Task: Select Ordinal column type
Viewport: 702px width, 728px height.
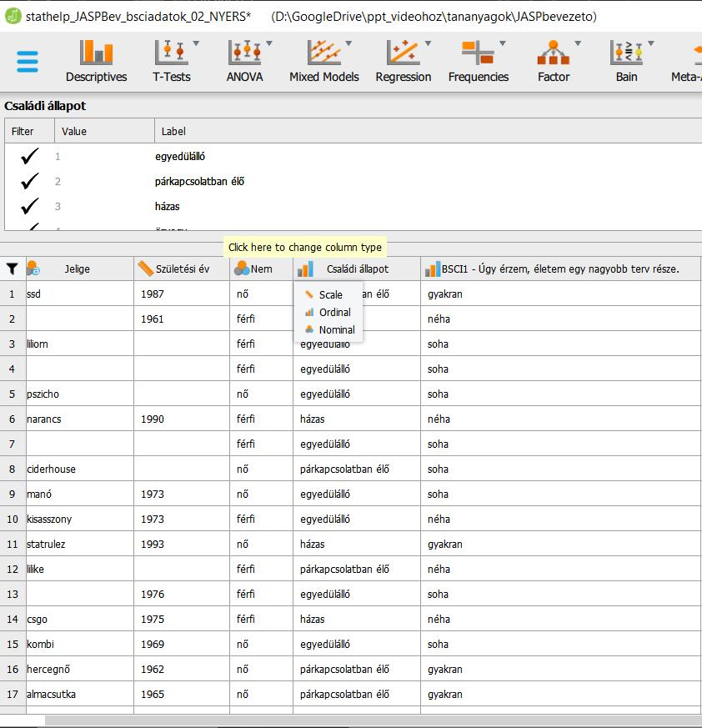Action: tap(328, 313)
